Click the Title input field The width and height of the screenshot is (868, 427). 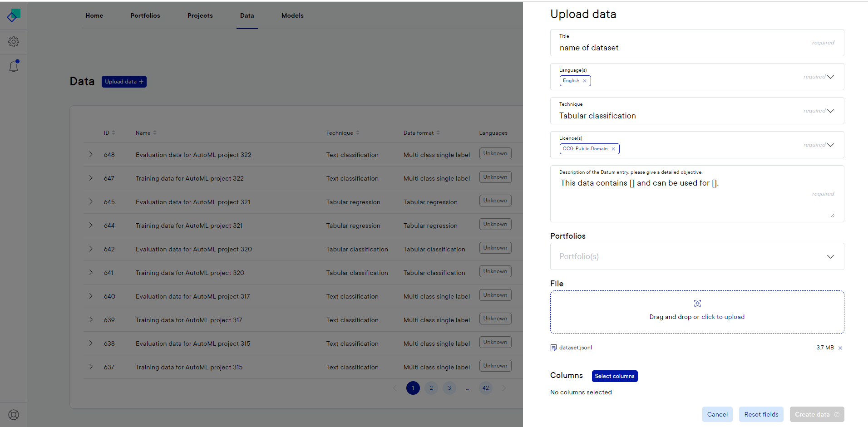coord(681,48)
